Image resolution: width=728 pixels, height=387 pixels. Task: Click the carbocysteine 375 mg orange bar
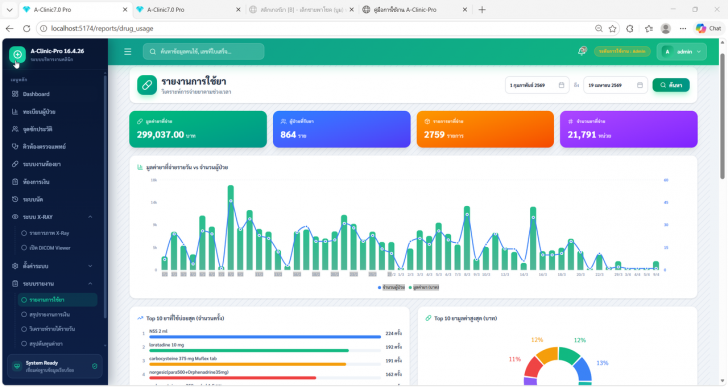pos(247,364)
